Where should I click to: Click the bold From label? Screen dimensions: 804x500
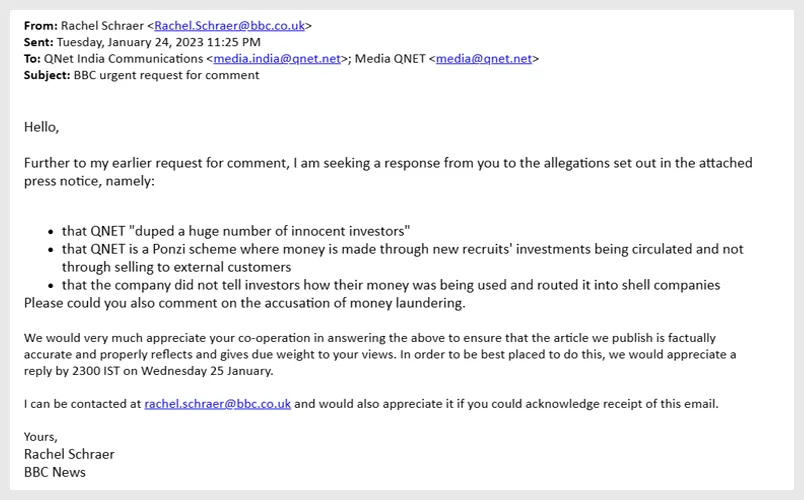point(40,25)
